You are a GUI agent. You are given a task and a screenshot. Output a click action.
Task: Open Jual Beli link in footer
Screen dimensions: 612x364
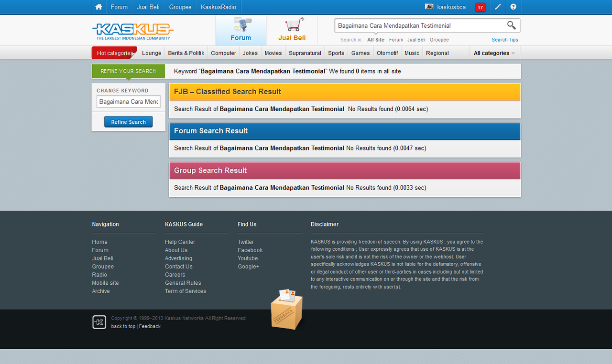click(x=103, y=258)
